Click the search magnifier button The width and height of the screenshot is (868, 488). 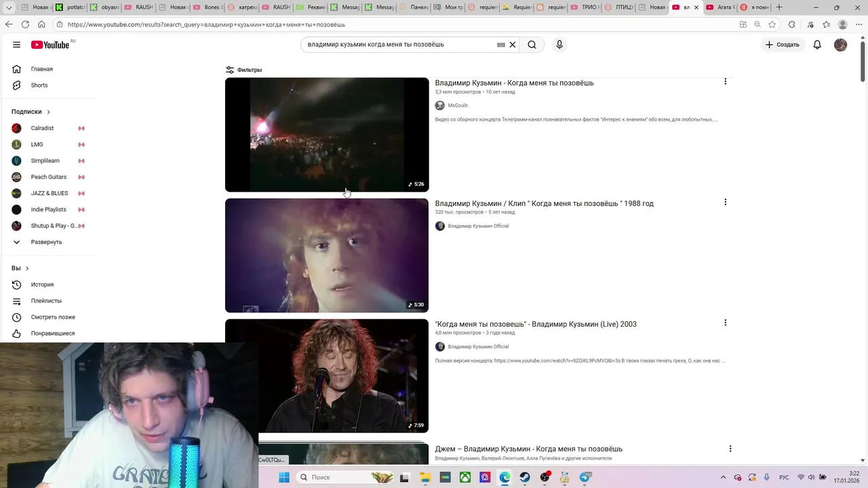[x=532, y=45]
